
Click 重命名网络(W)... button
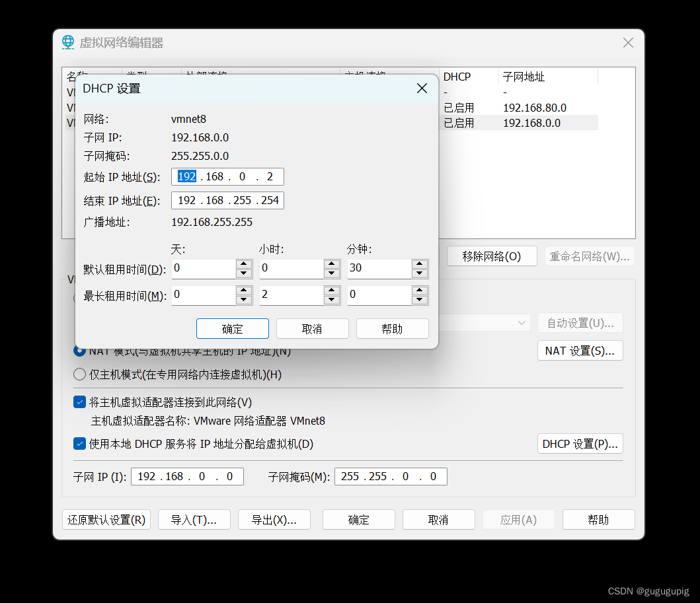pos(590,256)
